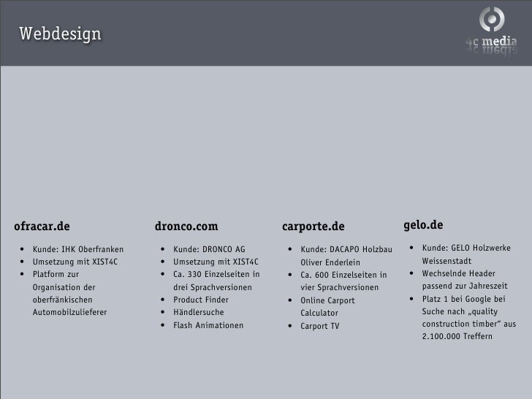Select the carporte.de heading
Viewport: 532px width, 399px height.
coord(313,227)
